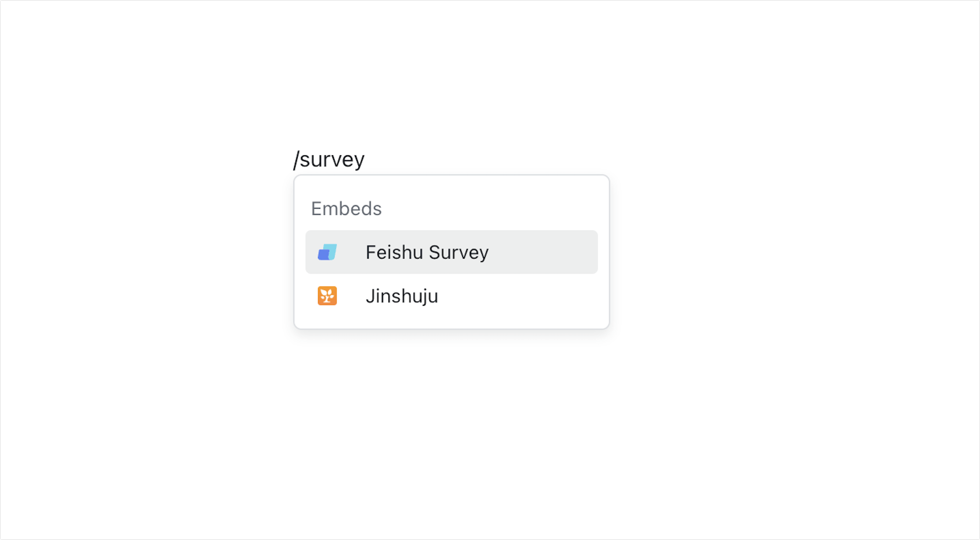The image size is (980, 540).
Task: Click the Embeds category label in the popup
Action: [346, 208]
